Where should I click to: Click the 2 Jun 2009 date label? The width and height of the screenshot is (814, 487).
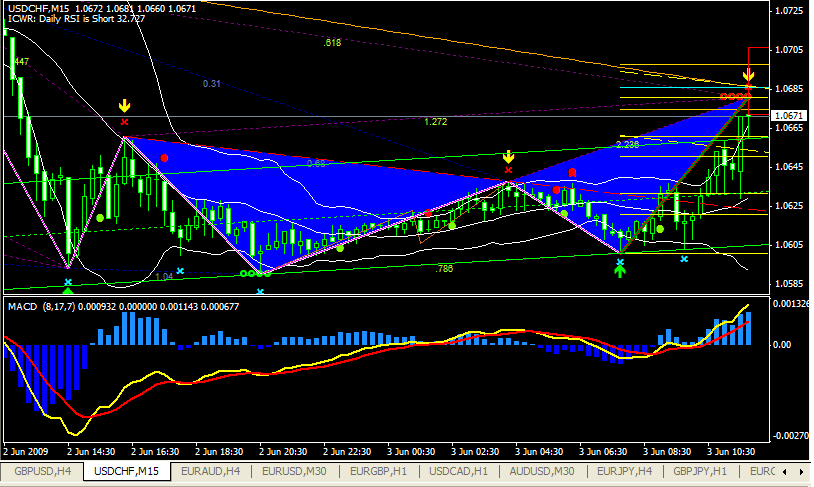[x=25, y=452]
